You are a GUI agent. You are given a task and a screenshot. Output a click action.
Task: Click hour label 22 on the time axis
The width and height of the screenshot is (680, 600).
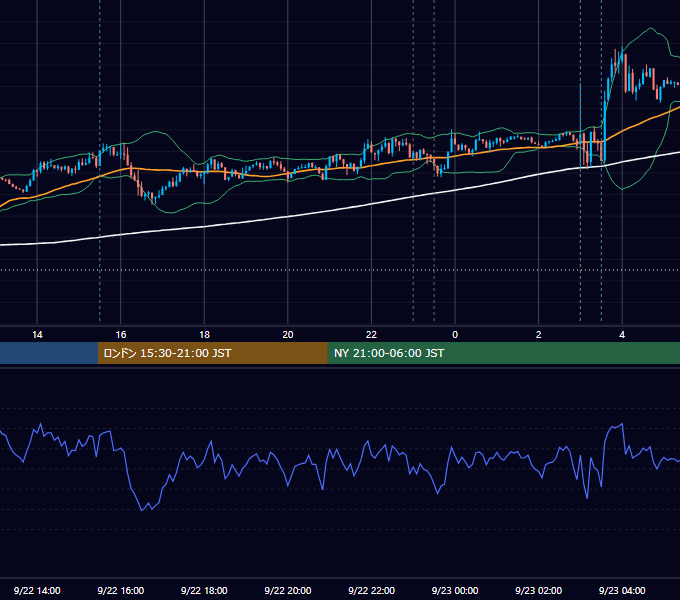coord(371,335)
